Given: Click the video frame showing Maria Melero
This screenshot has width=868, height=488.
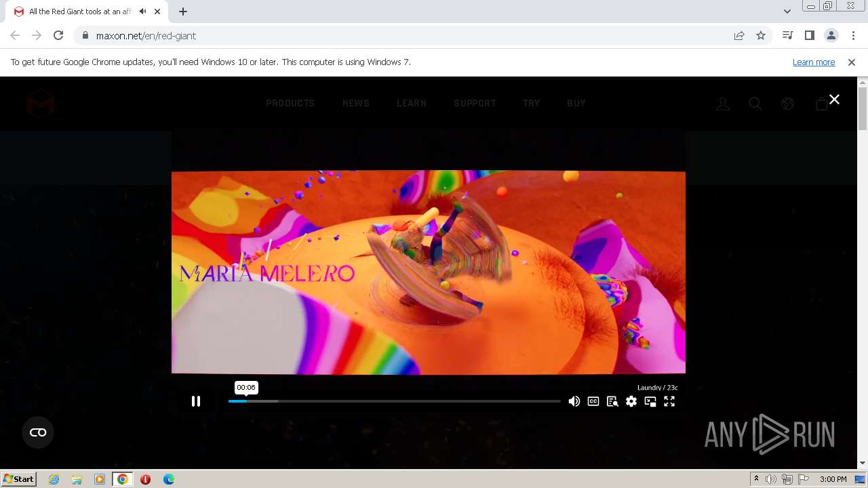Looking at the screenshot, I should (x=429, y=272).
